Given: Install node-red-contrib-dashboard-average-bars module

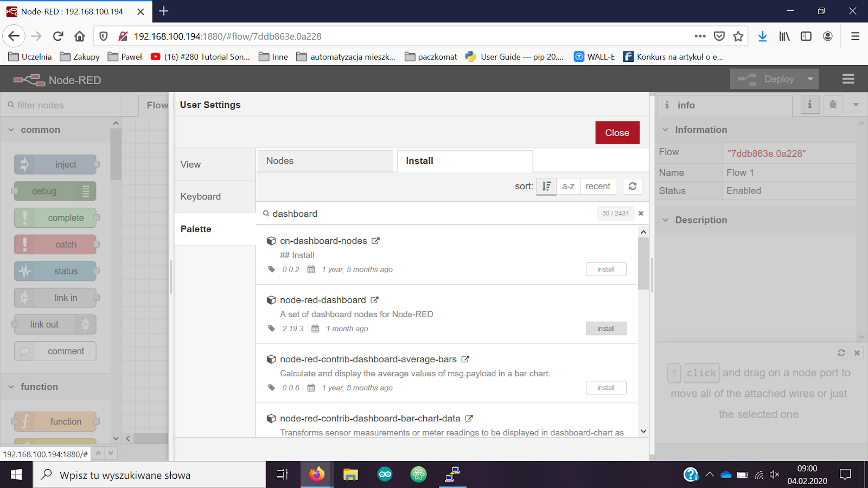Looking at the screenshot, I should click(x=606, y=388).
